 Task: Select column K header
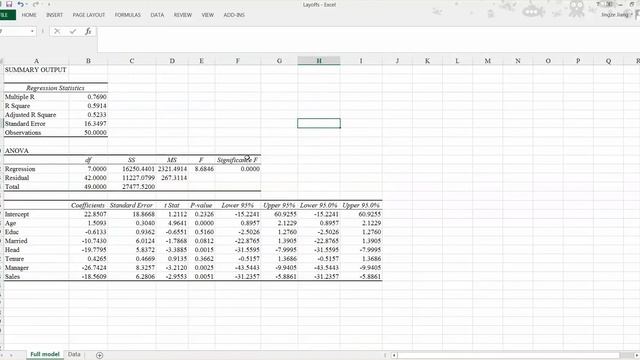427,61
